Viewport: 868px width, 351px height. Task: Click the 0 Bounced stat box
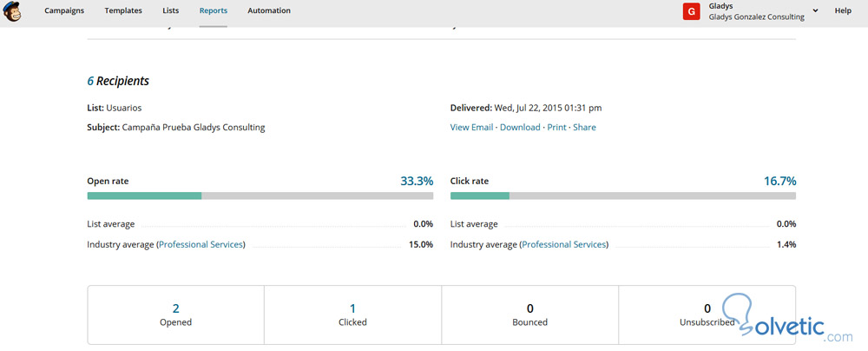pos(529,315)
